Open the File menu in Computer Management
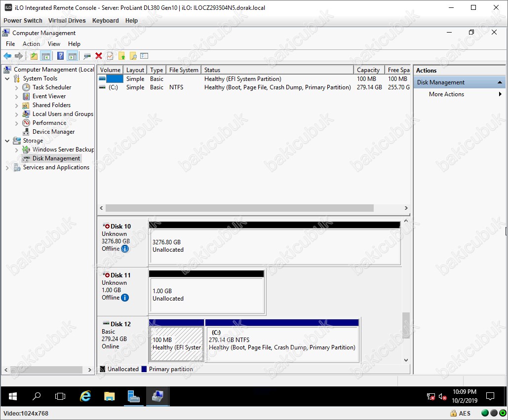The width and height of the screenshot is (508, 420). click(x=10, y=44)
